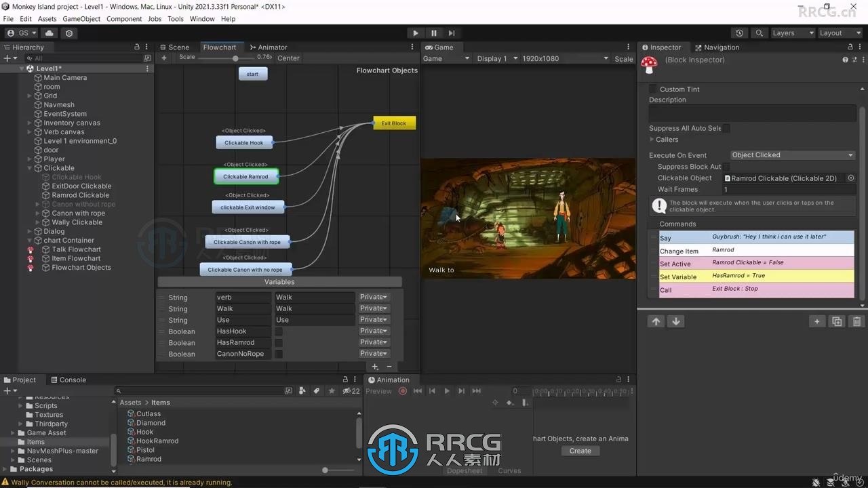
Task: Click Project search by label icon
Action: coord(317,391)
